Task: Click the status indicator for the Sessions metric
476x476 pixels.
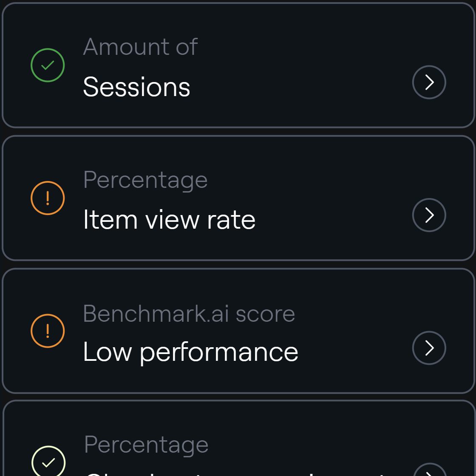Action: point(47,65)
